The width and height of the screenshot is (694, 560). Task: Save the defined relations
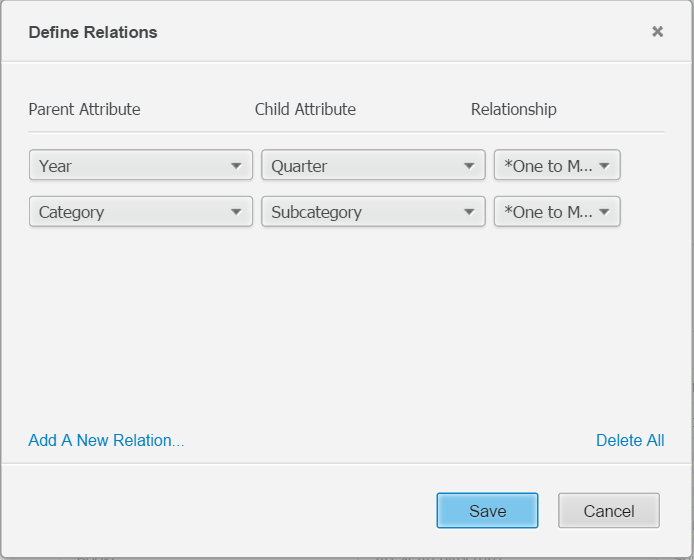(x=487, y=511)
